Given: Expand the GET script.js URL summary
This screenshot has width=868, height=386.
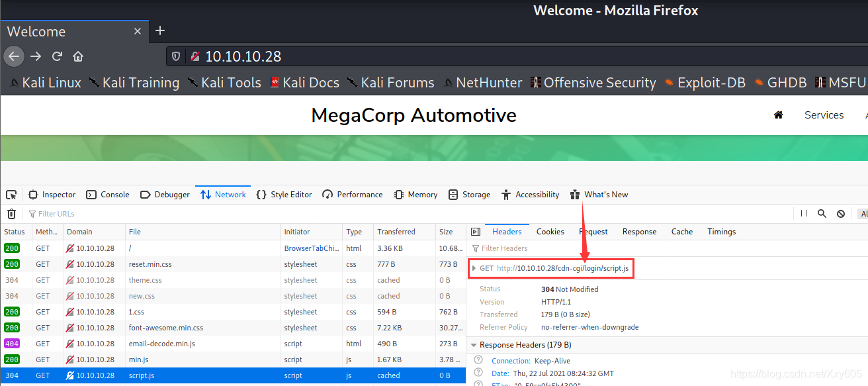Looking at the screenshot, I should click(474, 268).
